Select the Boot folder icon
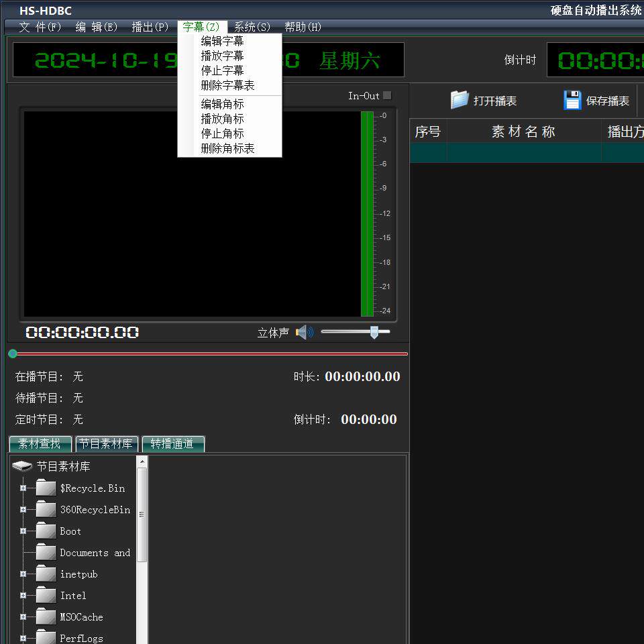Screen dimensions: 644x644 pyautogui.click(x=46, y=531)
